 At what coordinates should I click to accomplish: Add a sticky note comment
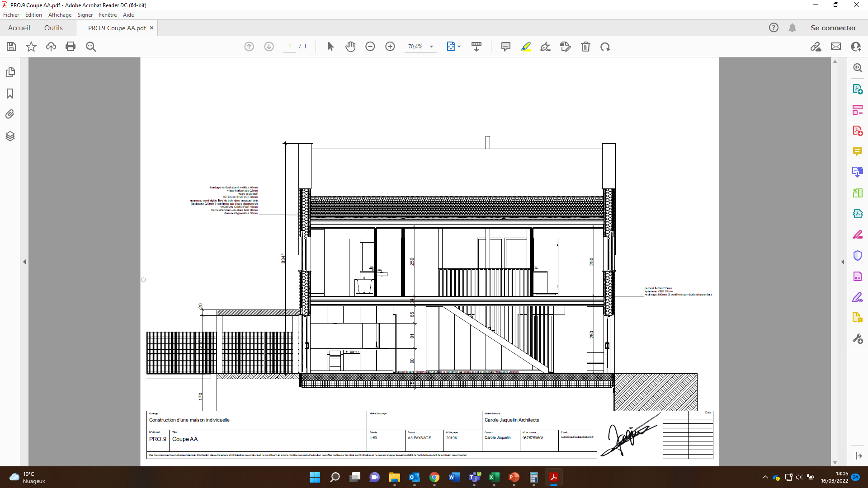pos(505,47)
